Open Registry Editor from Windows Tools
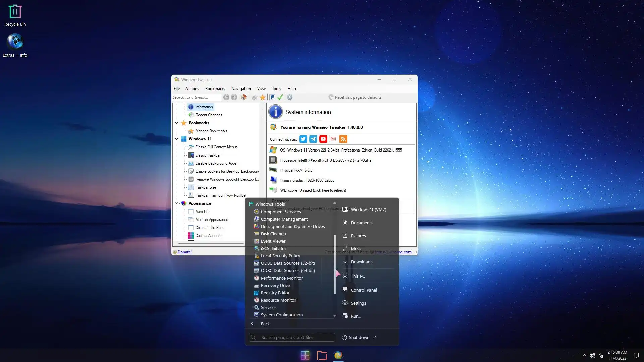Image resolution: width=644 pixels, height=362 pixels. pos(275,293)
